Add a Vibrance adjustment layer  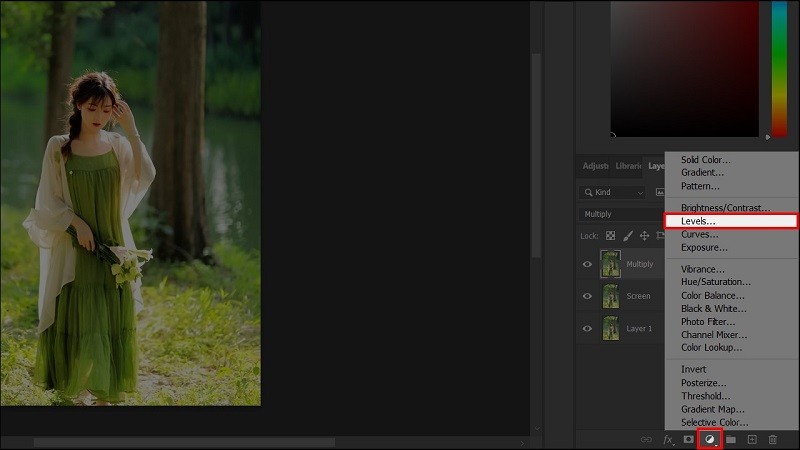click(703, 269)
